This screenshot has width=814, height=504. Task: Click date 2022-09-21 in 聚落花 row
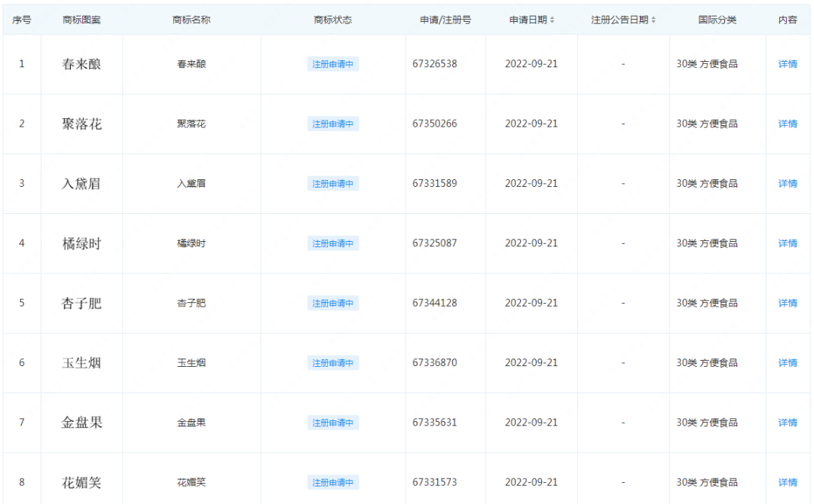(531, 124)
